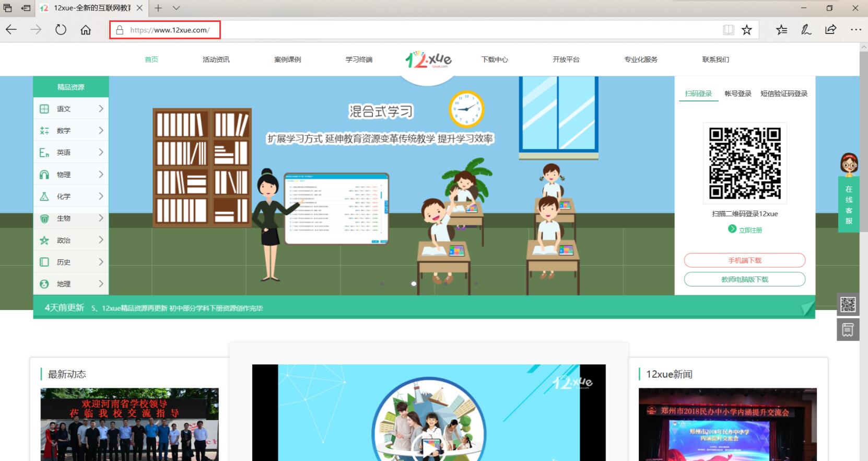Click the set tabs aside icon
868x461 pixels.
[26, 8]
